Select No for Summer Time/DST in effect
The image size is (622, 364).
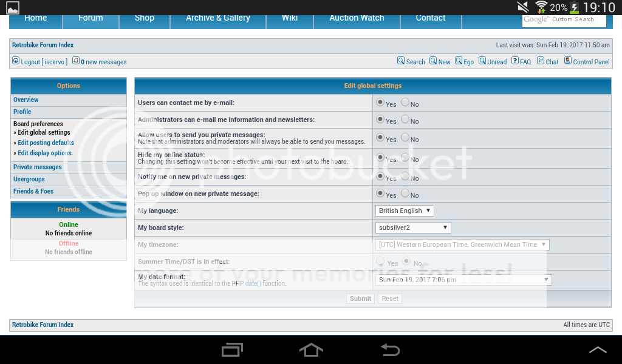tap(406, 261)
